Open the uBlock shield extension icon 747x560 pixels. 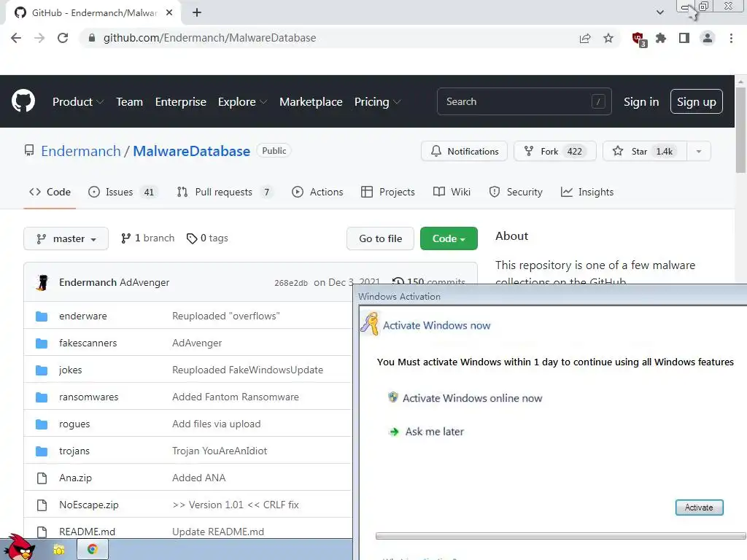(638, 39)
